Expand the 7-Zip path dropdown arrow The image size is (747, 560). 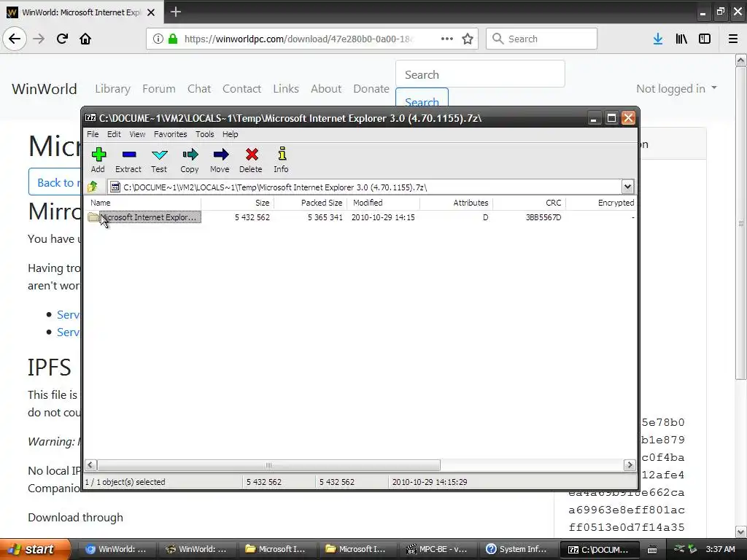pyautogui.click(x=627, y=187)
